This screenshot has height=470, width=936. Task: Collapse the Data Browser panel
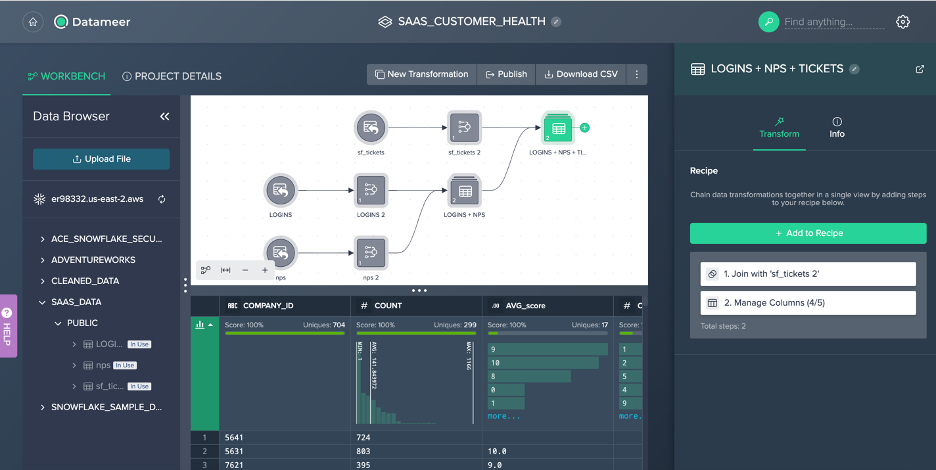coord(165,116)
